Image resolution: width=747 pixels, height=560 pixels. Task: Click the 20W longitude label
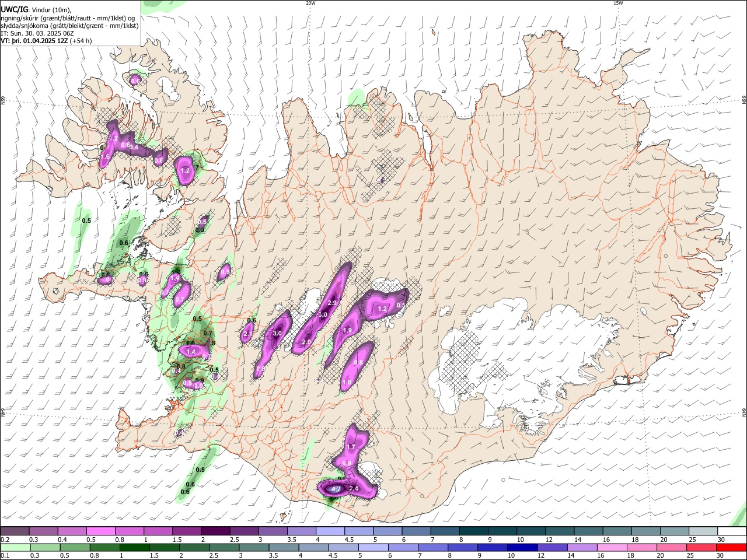point(310,3)
